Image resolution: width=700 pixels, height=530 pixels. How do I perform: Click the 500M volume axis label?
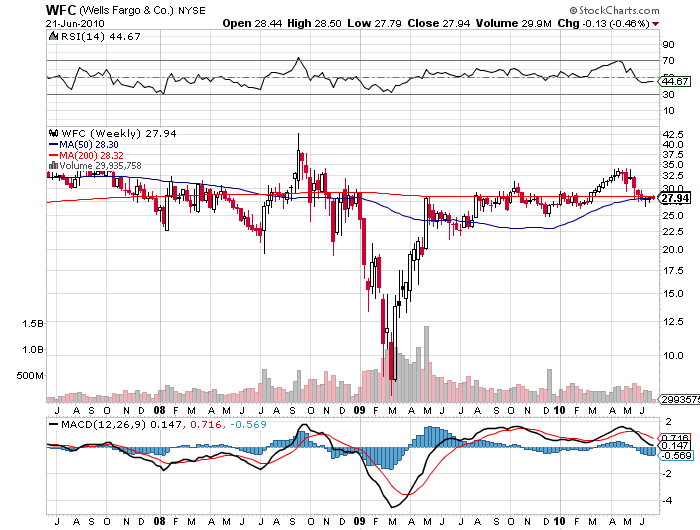(30, 376)
